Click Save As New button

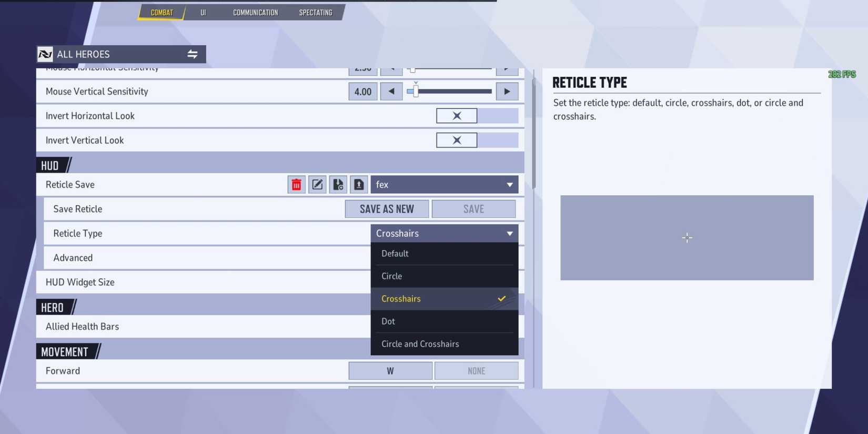(387, 209)
